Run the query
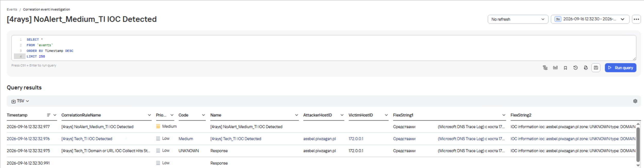 620,68
